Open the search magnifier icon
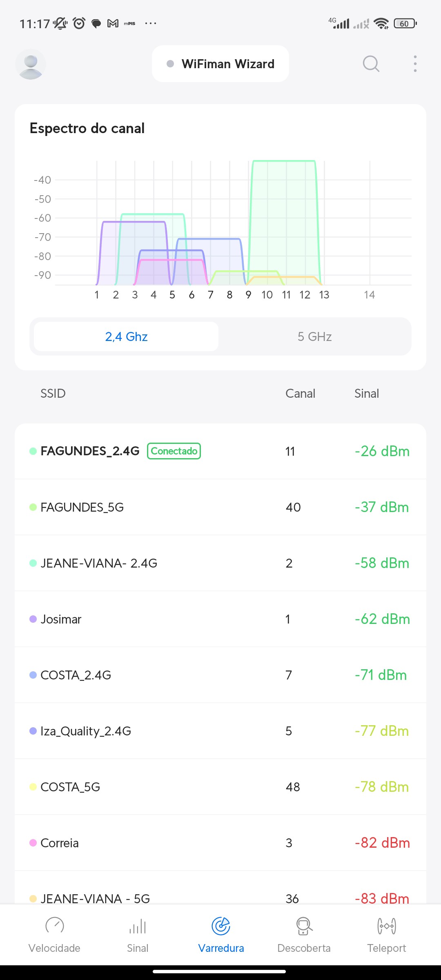 (371, 64)
